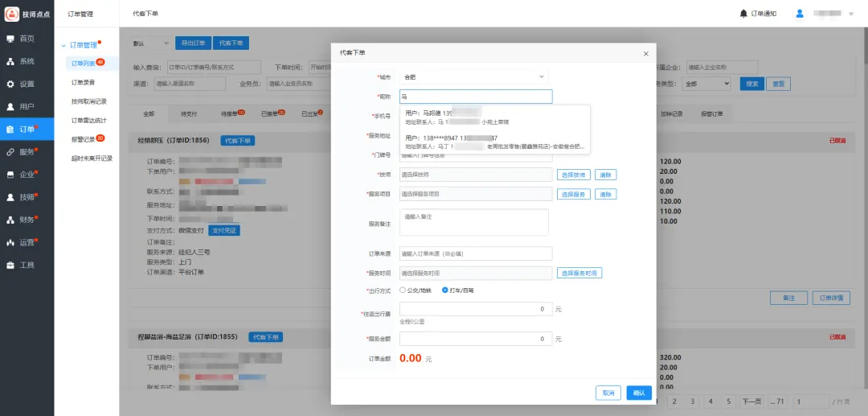Expand the account menu arrow in header
This screenshot has width=868, height=416.
[851, 14]
